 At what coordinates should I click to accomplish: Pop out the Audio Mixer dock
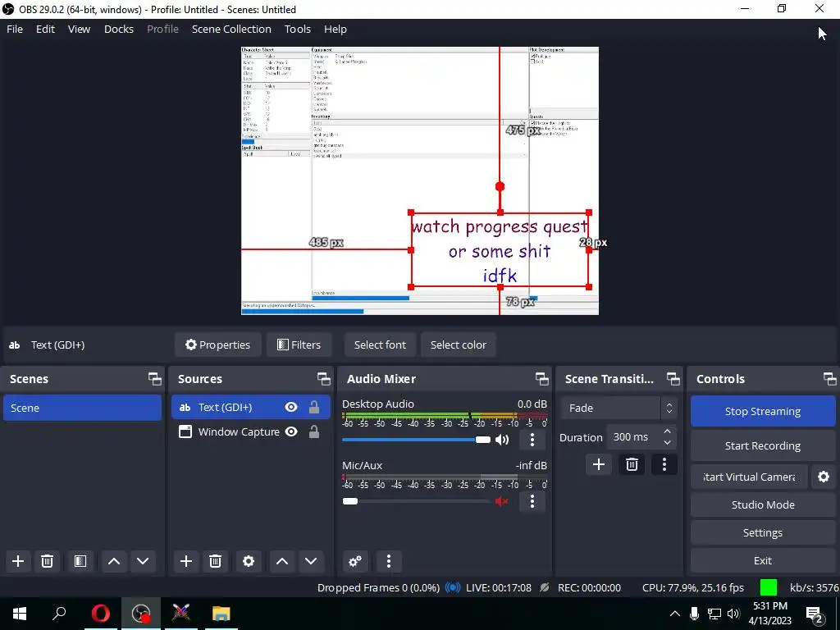coord(541,379)
